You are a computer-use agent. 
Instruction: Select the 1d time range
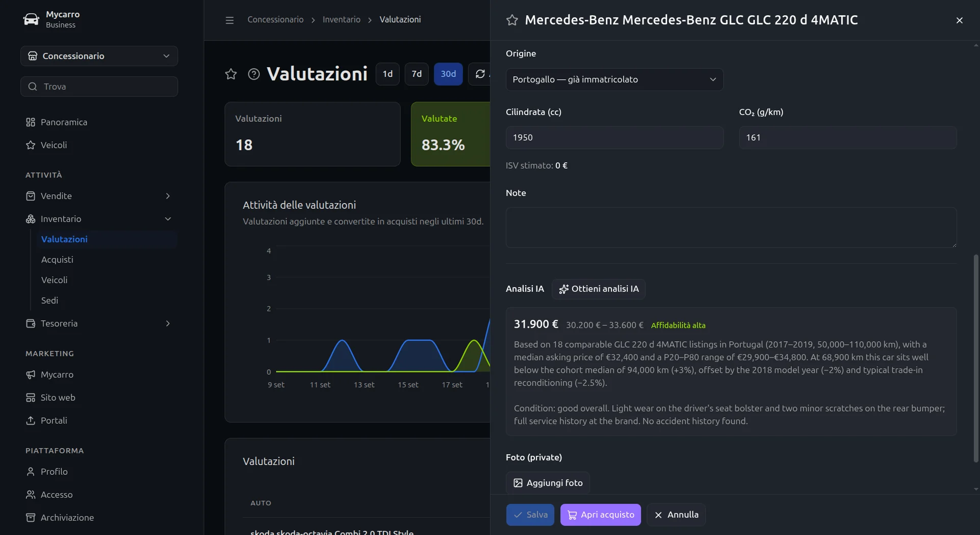coord(388,74)
